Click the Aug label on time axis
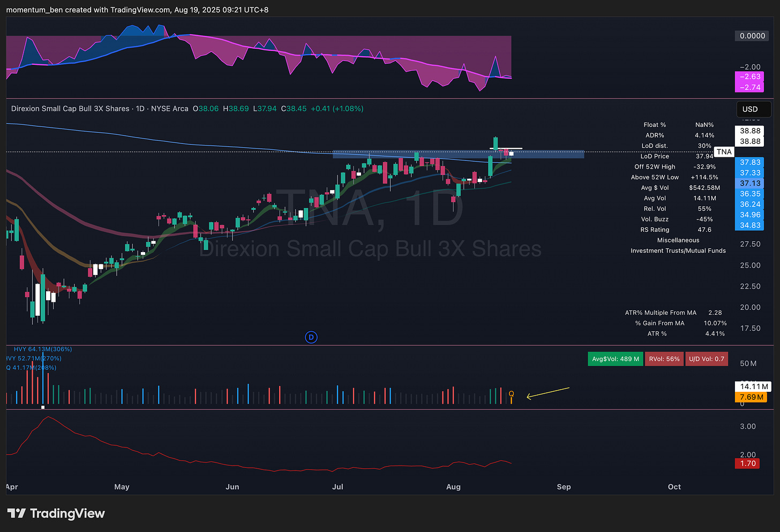 click(453, 487)
